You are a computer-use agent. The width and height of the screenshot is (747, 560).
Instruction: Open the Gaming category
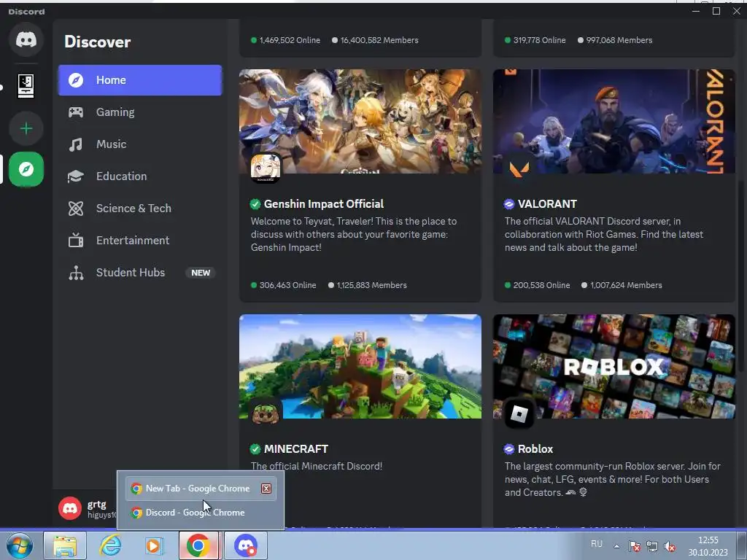pos(139,112)
